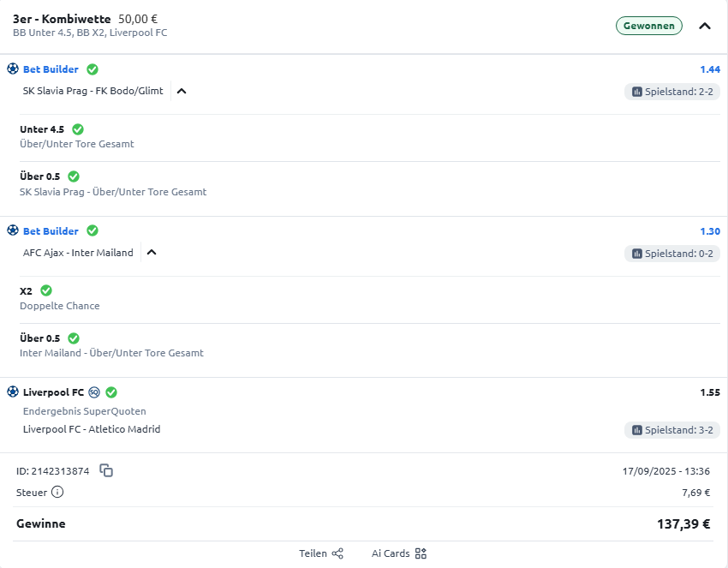
Task: Click the summary BB Unter 4.5, BB X2, Liverpool FC
Action: 90,33
